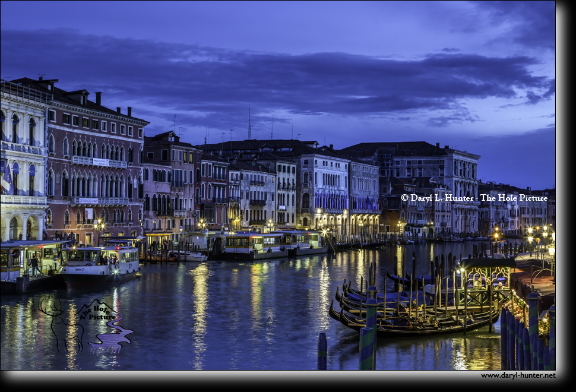Image resolution: width=576 pixels, height=392 pixels.
Task: Select the tall antenna above the rooftops
Action: coord(249,121)
